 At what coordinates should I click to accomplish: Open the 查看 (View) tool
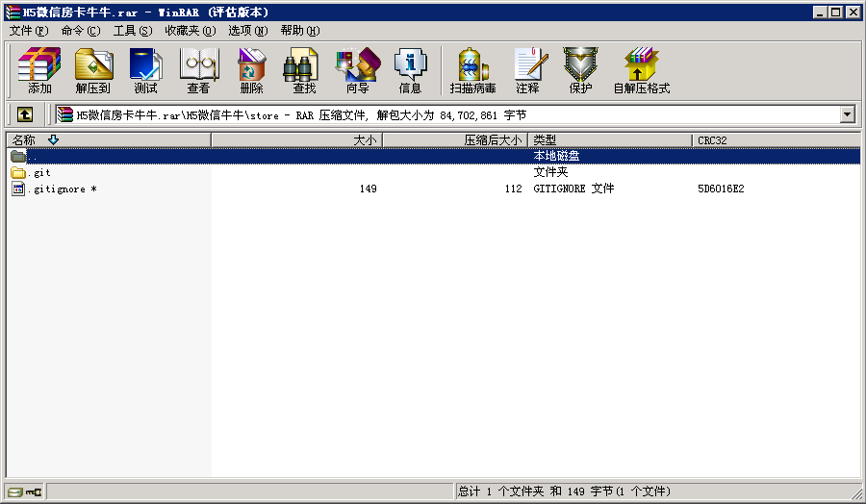tap(198, 70)
